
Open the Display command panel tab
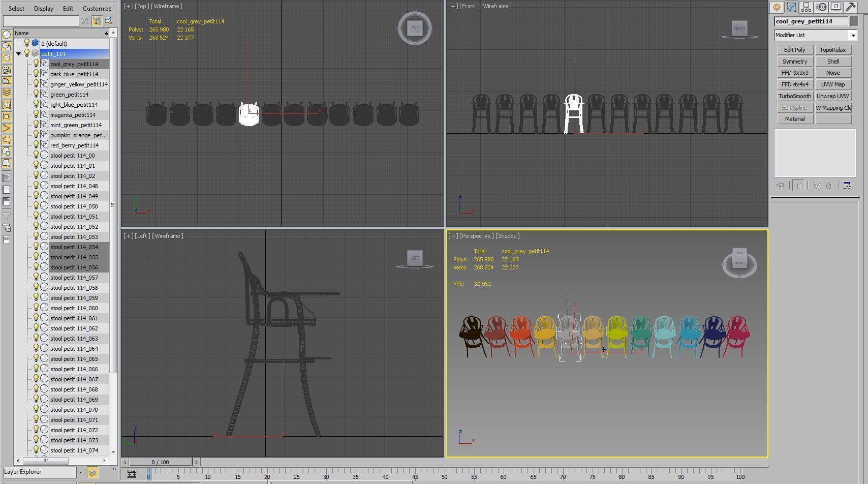point(836,7)
